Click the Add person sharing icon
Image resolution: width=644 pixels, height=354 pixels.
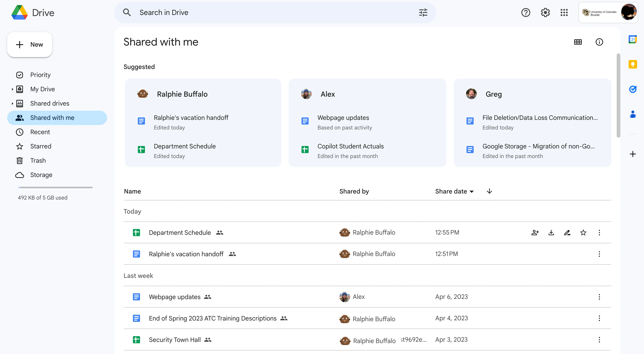coord(535,232)
